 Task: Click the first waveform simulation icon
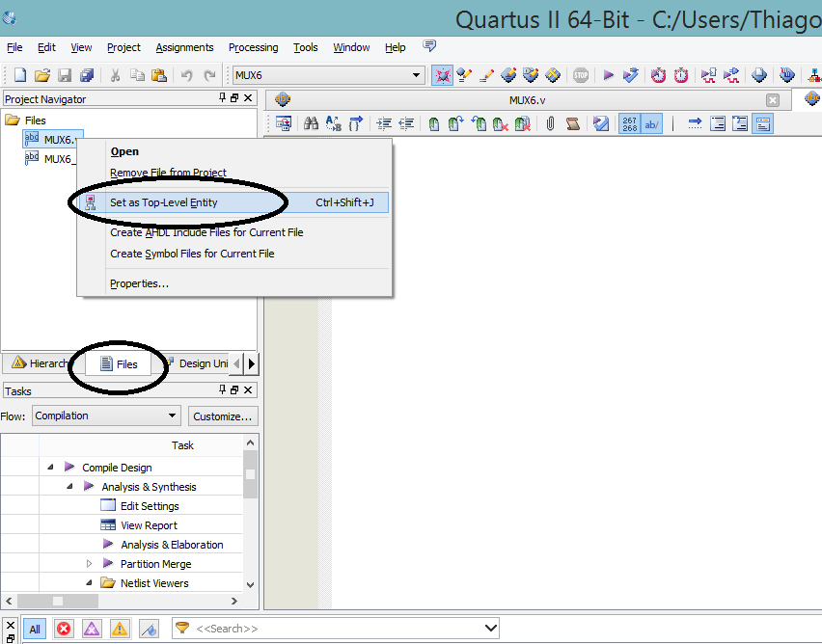coord(709,75)
